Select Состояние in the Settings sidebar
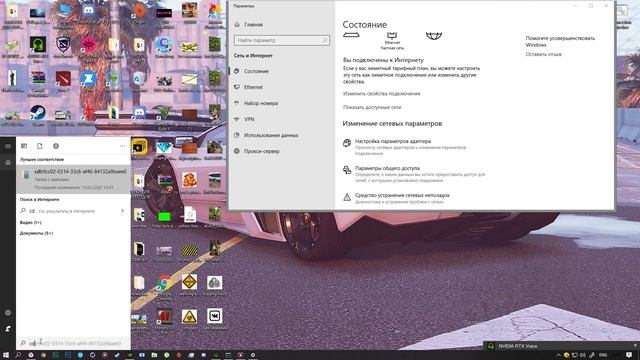The image size is (640, 360). coord(256,71)
